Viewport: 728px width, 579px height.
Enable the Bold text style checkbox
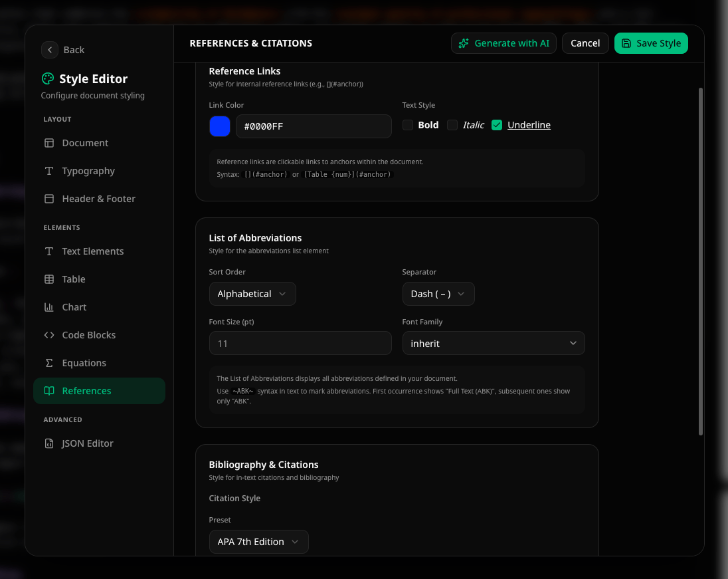(408, 125)
